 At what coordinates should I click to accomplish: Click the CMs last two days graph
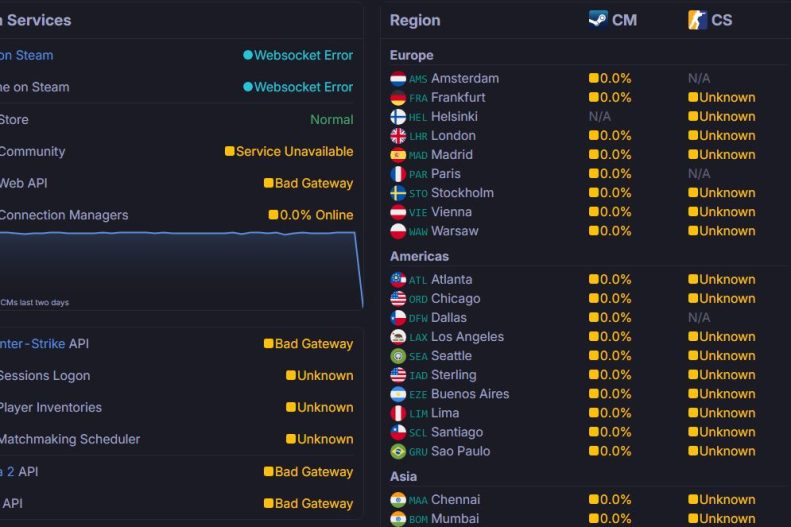(182, 269)
